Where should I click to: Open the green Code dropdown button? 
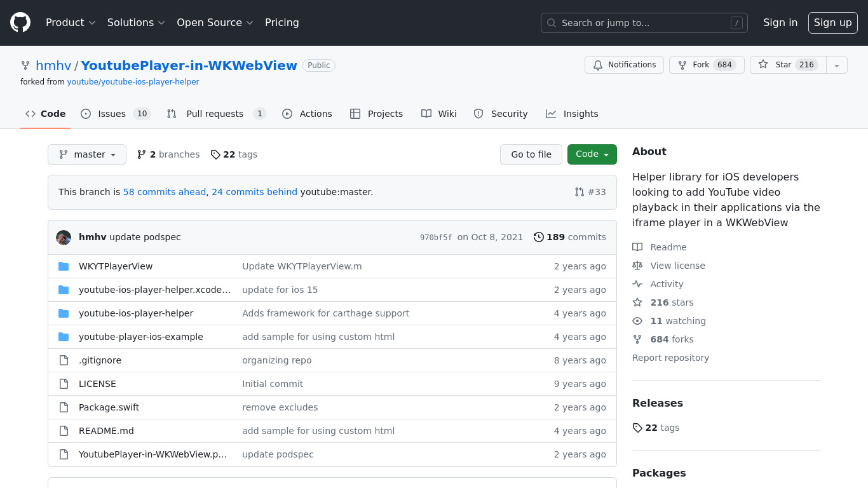pyautogui.click(x=592, y=154)
